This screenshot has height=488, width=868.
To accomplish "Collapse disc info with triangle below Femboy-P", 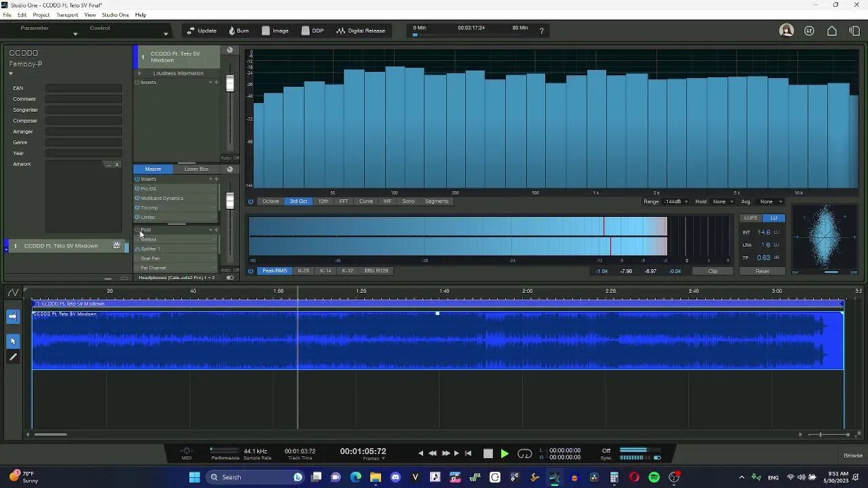I will point(11,73).
